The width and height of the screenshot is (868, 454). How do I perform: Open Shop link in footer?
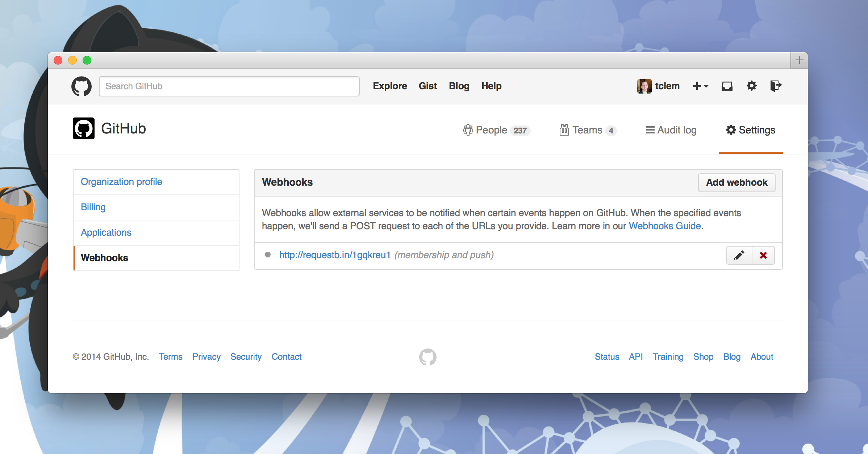click(703, 357)
